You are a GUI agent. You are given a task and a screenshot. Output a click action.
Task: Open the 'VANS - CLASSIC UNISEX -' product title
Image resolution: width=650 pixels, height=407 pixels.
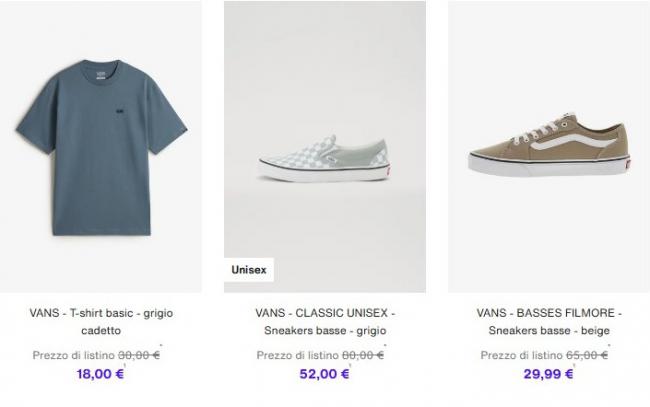click(325, 313)
